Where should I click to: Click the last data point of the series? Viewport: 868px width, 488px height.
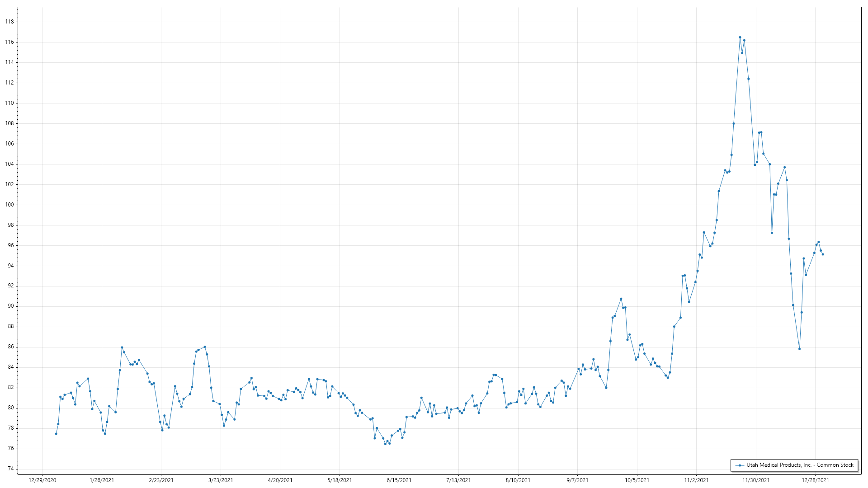pos(823,254)
